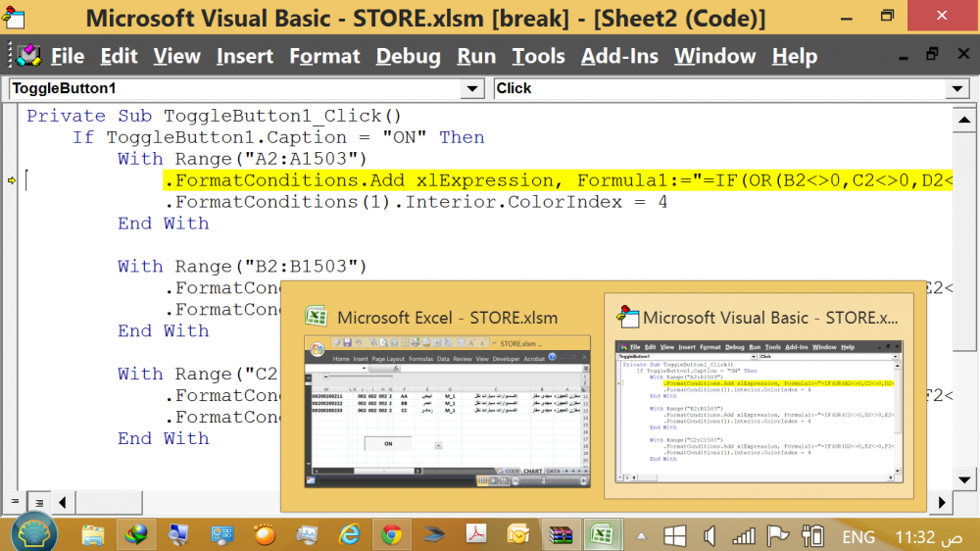The height and width of the screenshot is (551, 980).
Task: Click the Excel taskbar icon
Action: [x=602, y=535]
